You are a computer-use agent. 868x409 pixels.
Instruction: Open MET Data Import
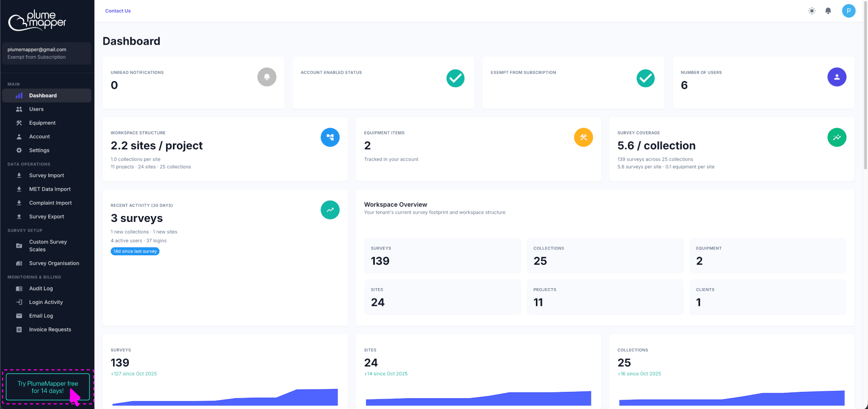click(47, 190)
